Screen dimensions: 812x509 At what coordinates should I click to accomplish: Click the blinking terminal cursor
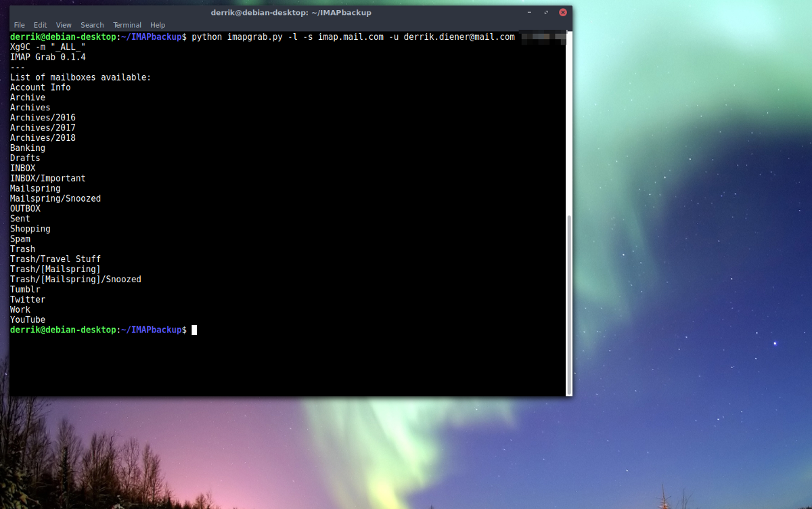click(194, 330)
